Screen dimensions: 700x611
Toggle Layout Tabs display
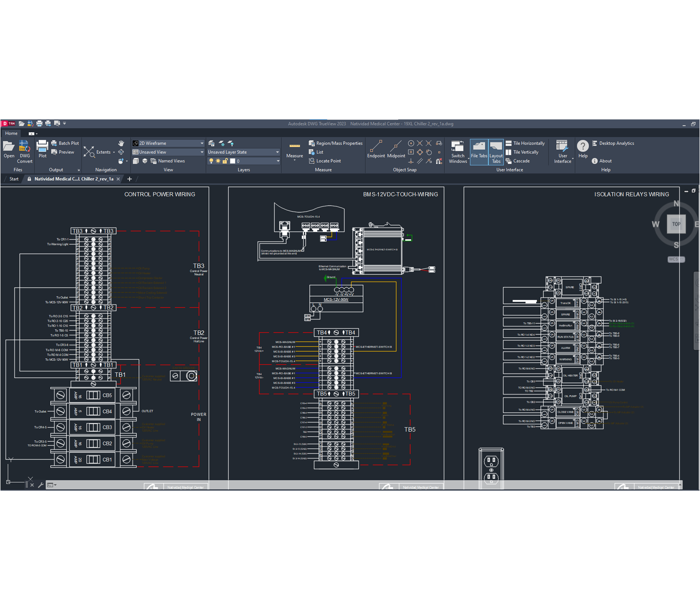pyautogui.click(x=496, y=151)
